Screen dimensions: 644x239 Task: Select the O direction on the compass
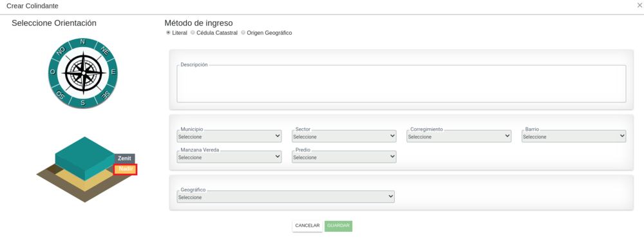click(x=53, y=72)
